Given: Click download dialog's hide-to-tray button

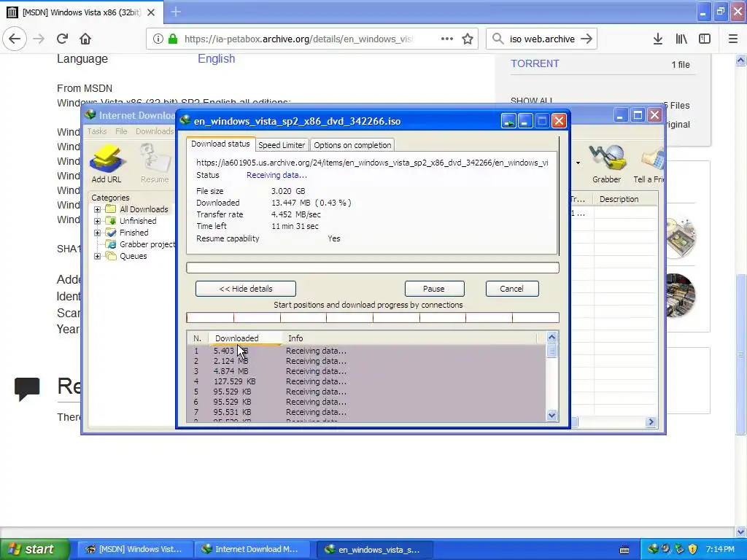Looking at the screenshot, I should [508, 122].
